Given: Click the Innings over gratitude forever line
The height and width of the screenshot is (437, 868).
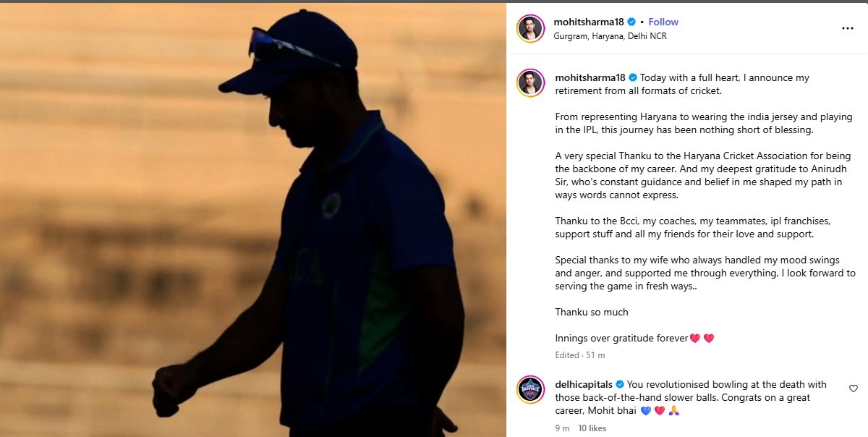Looking at the screenshot, I should coord(634,338).
